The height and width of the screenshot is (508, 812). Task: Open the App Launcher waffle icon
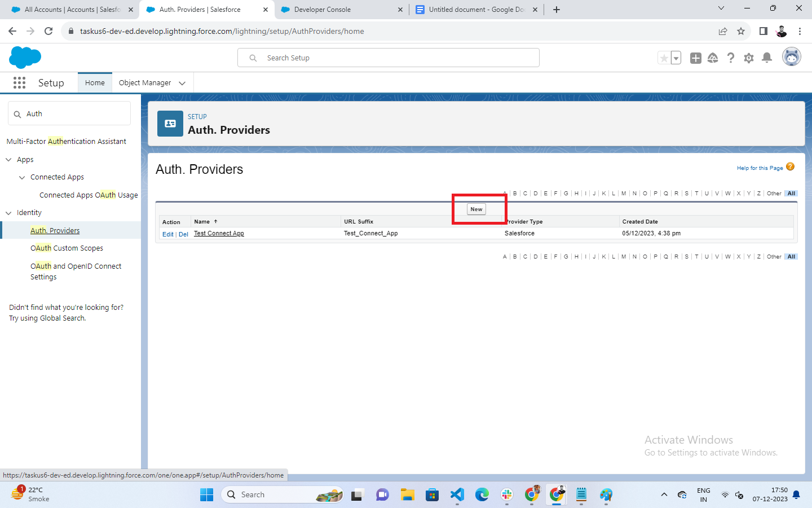pos(19,83)
